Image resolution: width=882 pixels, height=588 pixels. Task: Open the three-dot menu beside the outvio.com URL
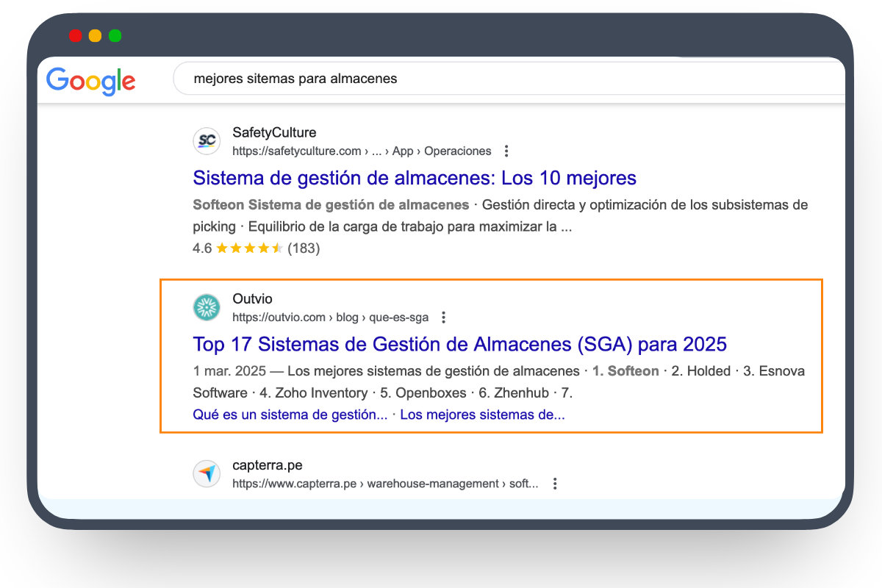(x=443, y=318)
